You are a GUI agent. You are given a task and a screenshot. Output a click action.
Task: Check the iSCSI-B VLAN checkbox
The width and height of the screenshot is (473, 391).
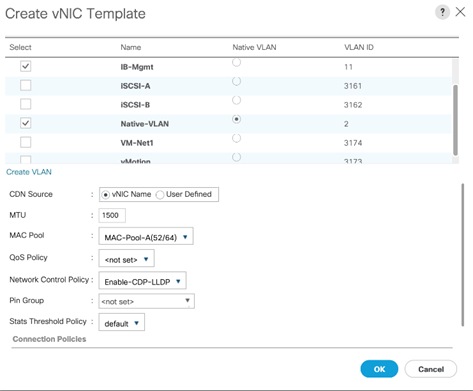point(26,104)
